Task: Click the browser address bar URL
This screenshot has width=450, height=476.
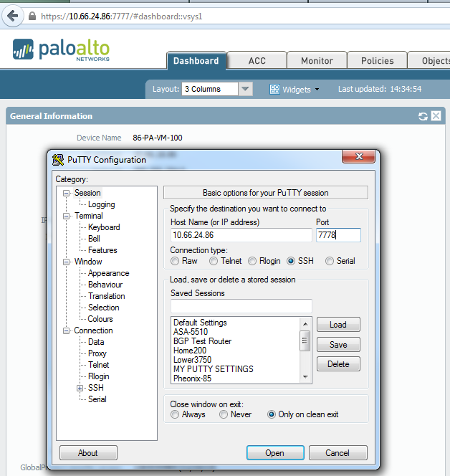Action: point(121,16)
